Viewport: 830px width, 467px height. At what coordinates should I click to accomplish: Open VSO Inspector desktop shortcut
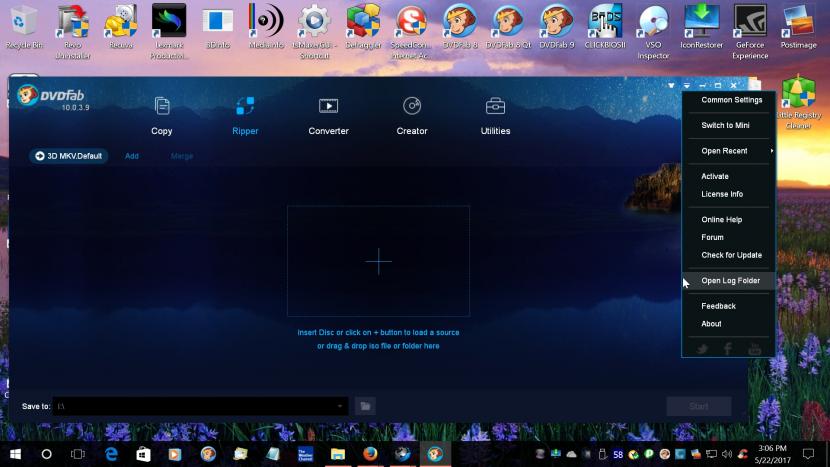[653, 32]
